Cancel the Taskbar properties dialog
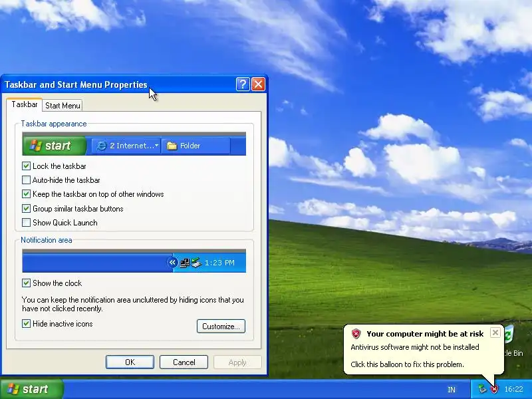Image resolution: width=532 pixels, height=399 pixels. (x=184, y=362)
